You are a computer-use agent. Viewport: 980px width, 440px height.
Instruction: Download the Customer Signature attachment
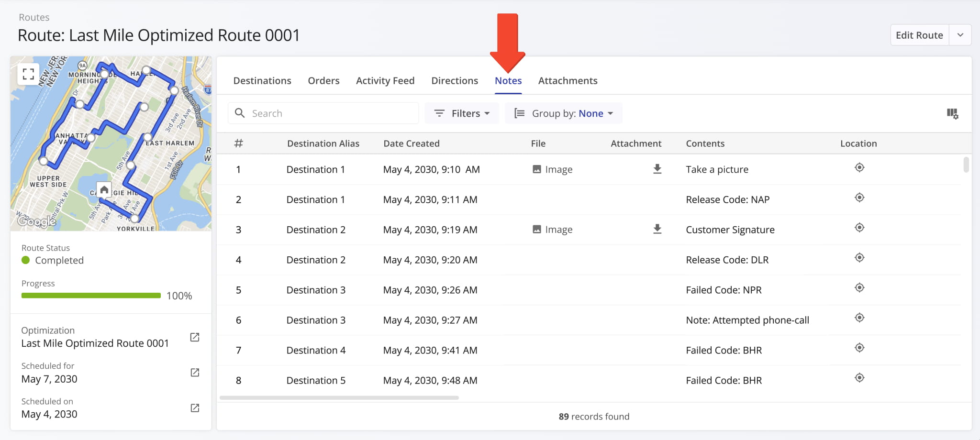coord(657,229)
